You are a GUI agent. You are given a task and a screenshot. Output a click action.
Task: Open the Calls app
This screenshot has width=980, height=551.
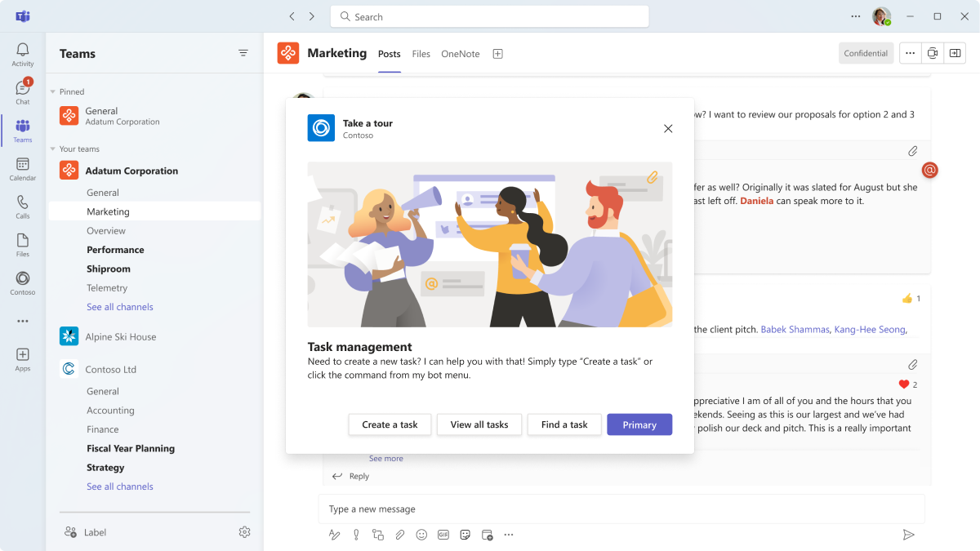[23, 206]
